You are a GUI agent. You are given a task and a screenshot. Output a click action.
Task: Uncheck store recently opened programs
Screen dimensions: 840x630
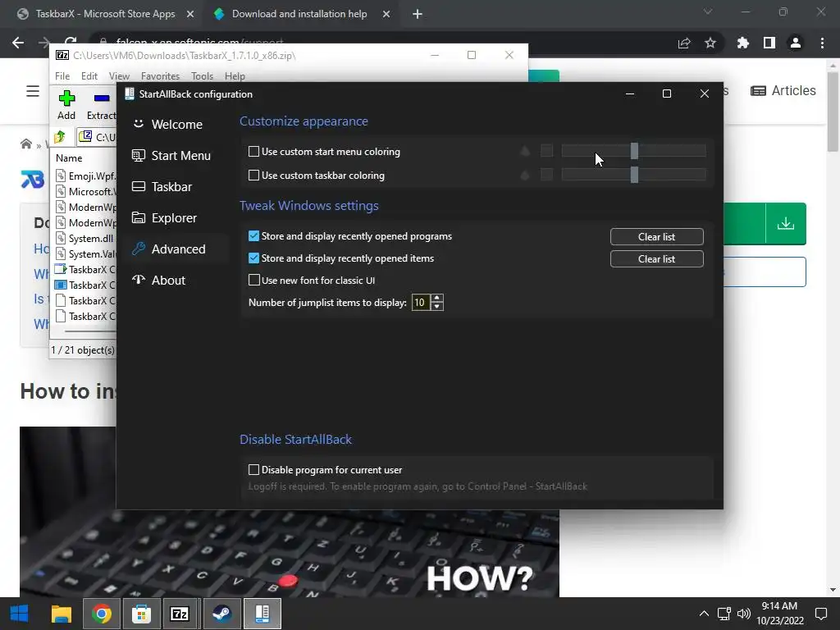tap(254, 235)
